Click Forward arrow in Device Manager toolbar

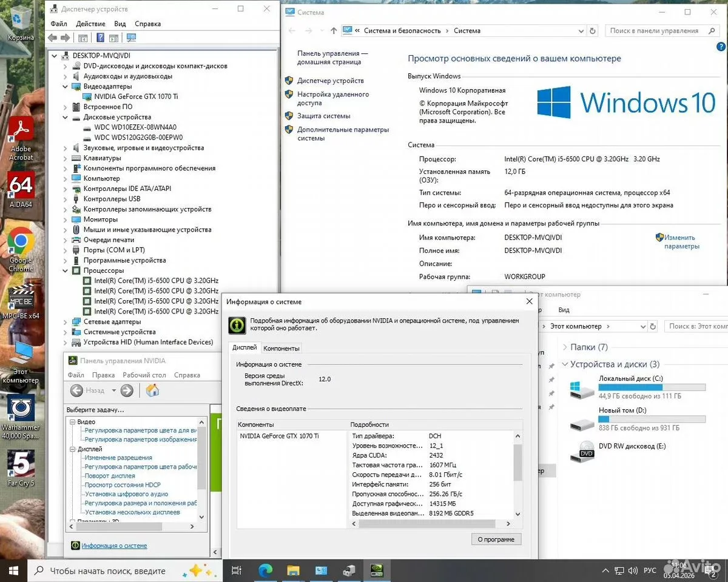[65, 38]
